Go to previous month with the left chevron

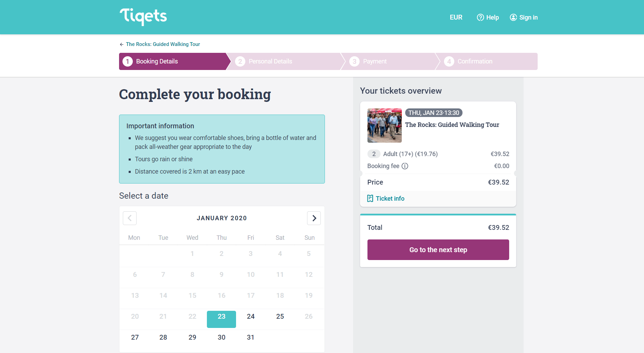coord(130,218)
